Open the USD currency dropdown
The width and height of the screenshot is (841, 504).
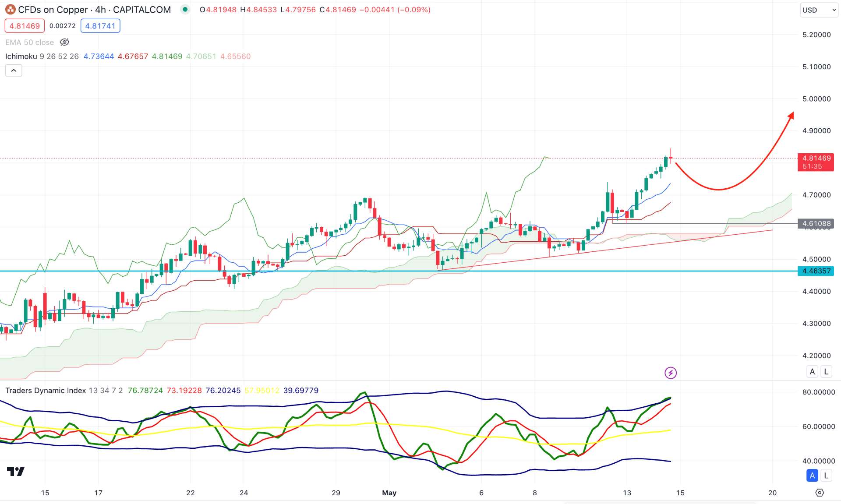pos(819,10)
